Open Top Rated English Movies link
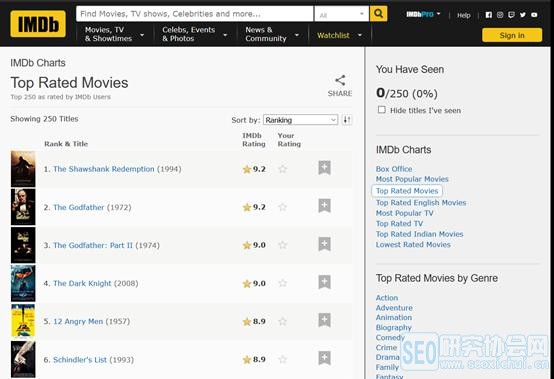The image size is (554, 379). 421,203
